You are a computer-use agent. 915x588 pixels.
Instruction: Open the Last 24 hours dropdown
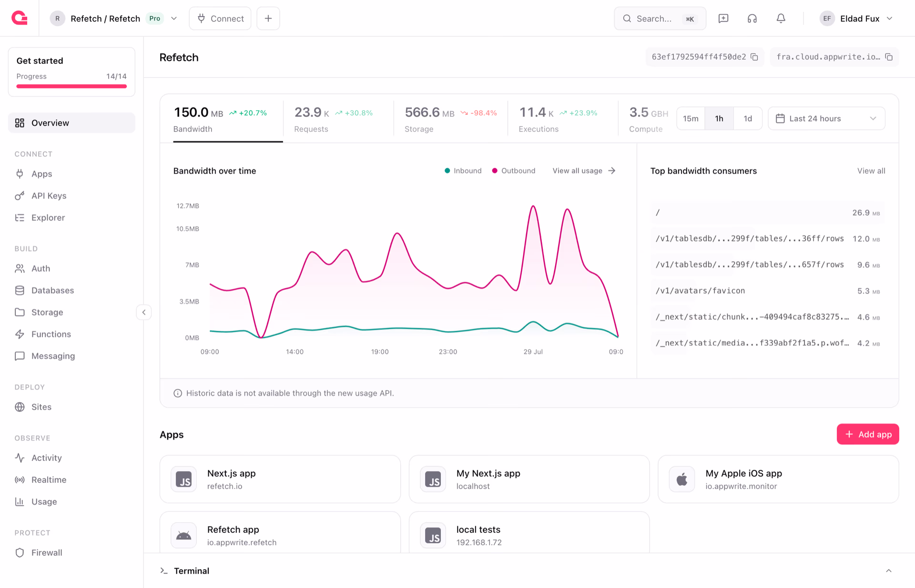[826, 119]
